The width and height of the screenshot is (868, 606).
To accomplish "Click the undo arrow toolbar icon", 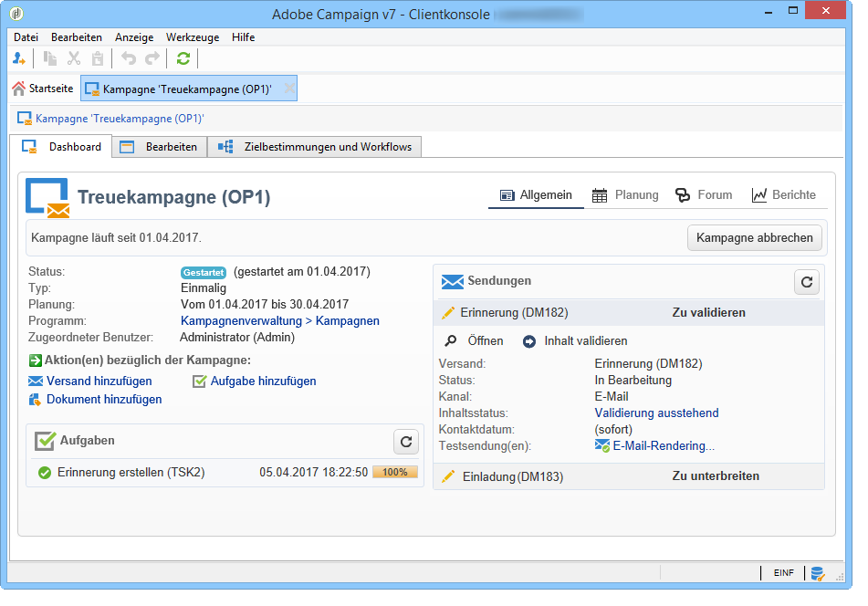I will coord(129,58).
